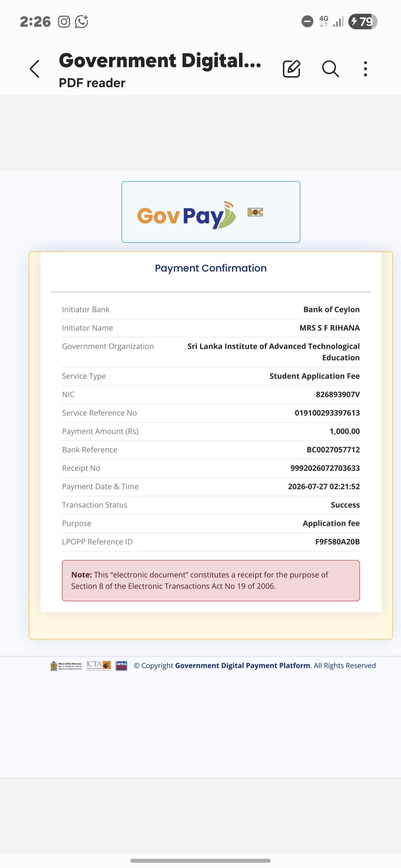Tap the LPOPP Reference ID F9F580A20B
The image size is (401, 868).
338,542
